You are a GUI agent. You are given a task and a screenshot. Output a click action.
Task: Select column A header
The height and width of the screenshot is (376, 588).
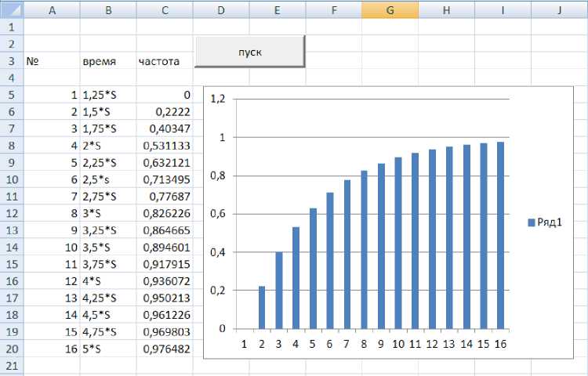[52, 9]
